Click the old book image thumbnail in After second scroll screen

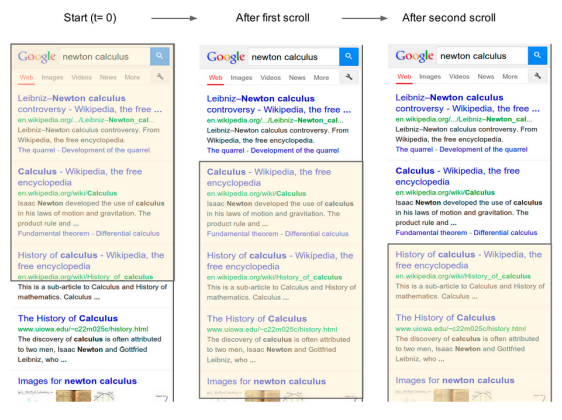click(x=451, y=395)
